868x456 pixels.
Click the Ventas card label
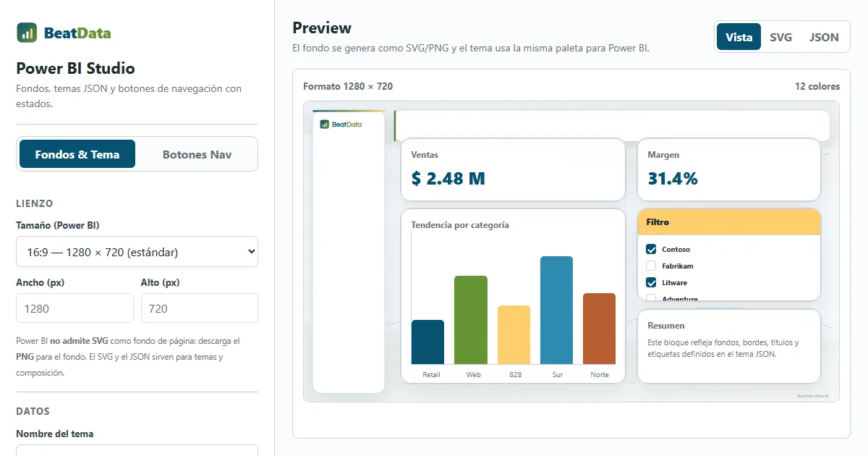tap(425, 155)
